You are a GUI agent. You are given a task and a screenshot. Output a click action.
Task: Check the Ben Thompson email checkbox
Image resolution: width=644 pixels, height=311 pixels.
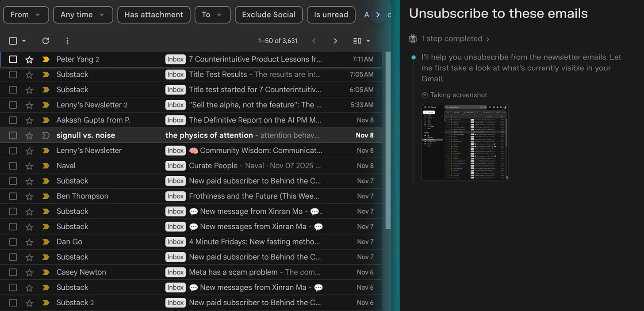(13, 196)
